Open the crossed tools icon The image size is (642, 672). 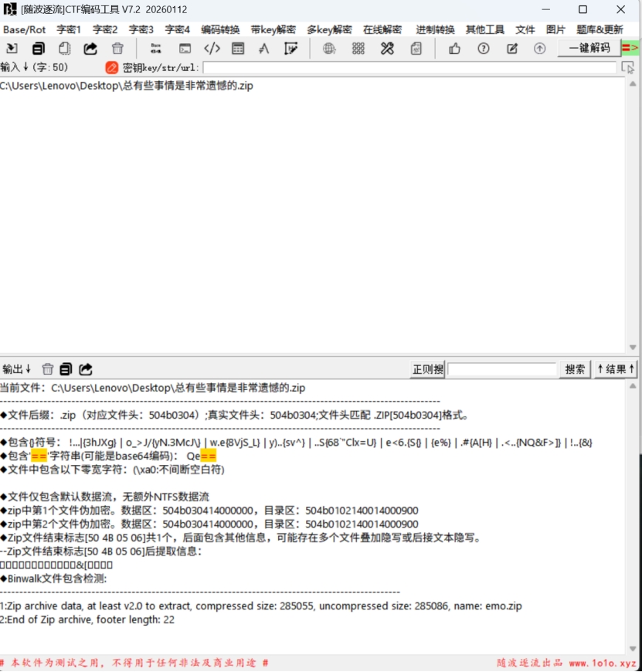387,49
